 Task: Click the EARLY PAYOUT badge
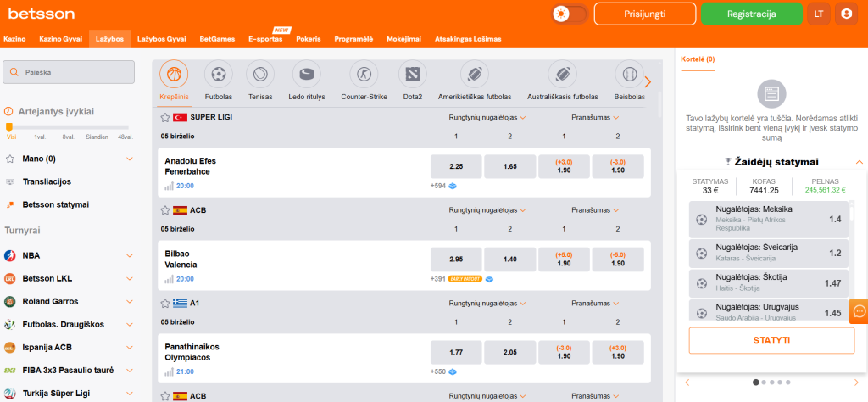[x=465, y=279]
